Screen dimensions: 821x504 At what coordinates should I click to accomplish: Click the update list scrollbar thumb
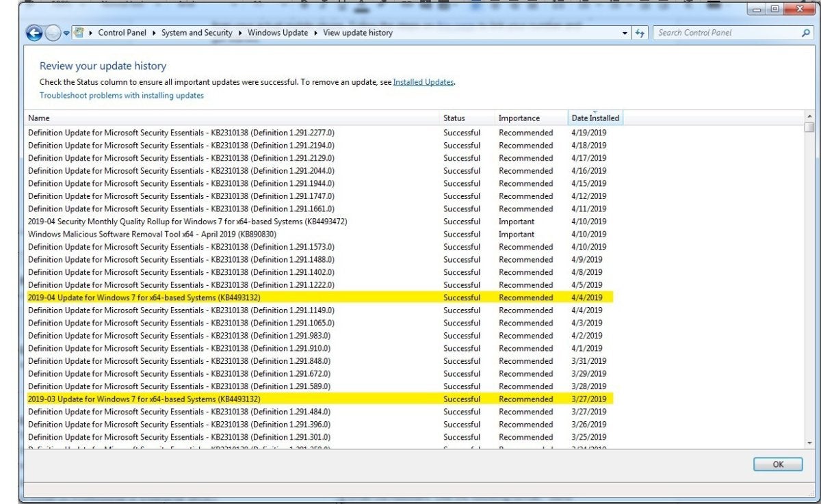(810, 127)
